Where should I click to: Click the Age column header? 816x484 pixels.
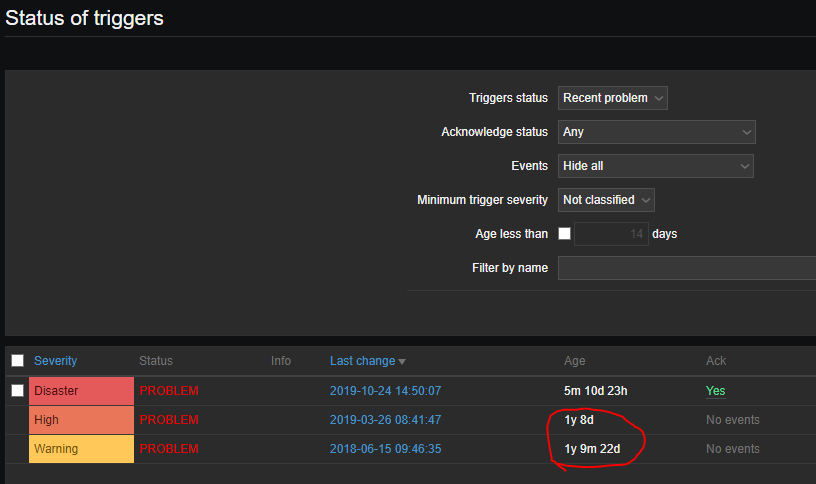click(x=575, y=361)
